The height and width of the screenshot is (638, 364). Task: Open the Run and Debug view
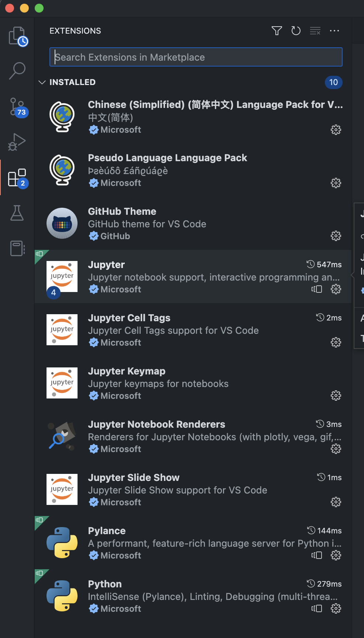coord(17,142)
